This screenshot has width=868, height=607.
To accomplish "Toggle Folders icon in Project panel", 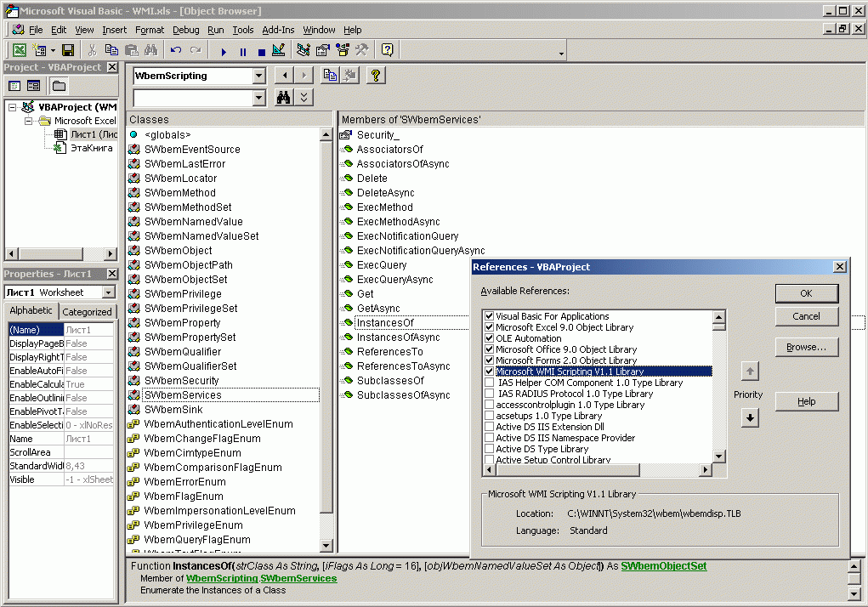I will click(x=59, y=86).
